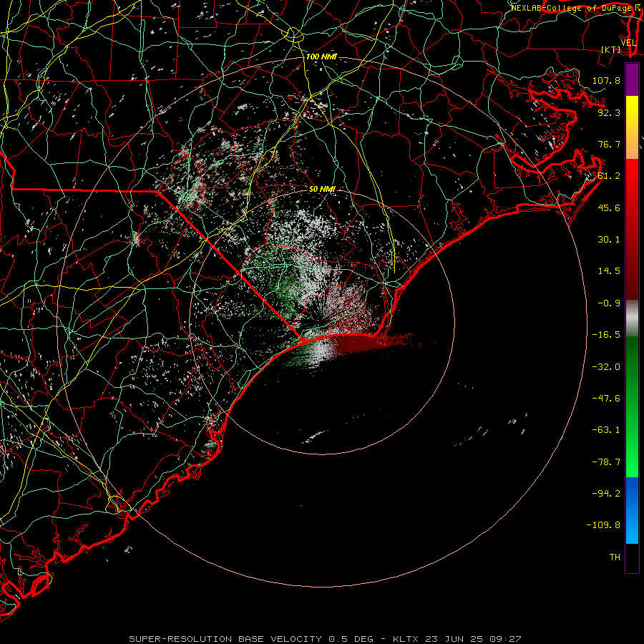Click the -63.1 velocity scale value
This screenshot has height=644, width=644.
point(606,430)
